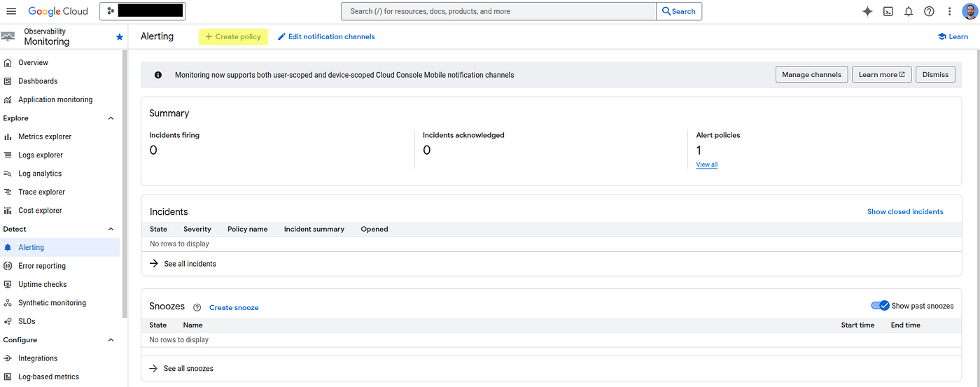Click the Search button
Image resolution: width=980 pixels, height=387 pixels.
pos(679,11)
